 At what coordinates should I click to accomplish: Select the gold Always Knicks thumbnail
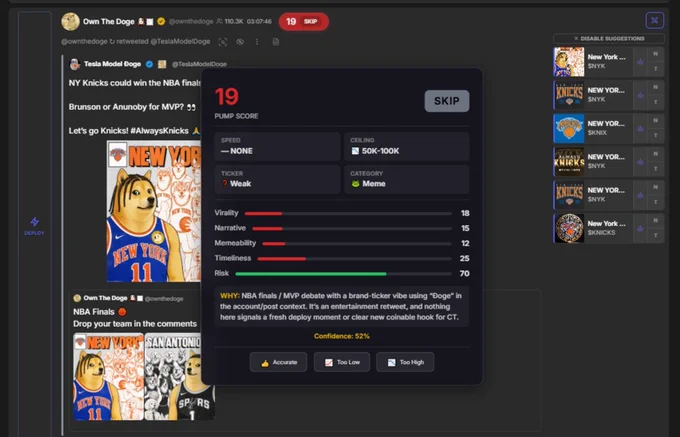click(x=569, y=162)
